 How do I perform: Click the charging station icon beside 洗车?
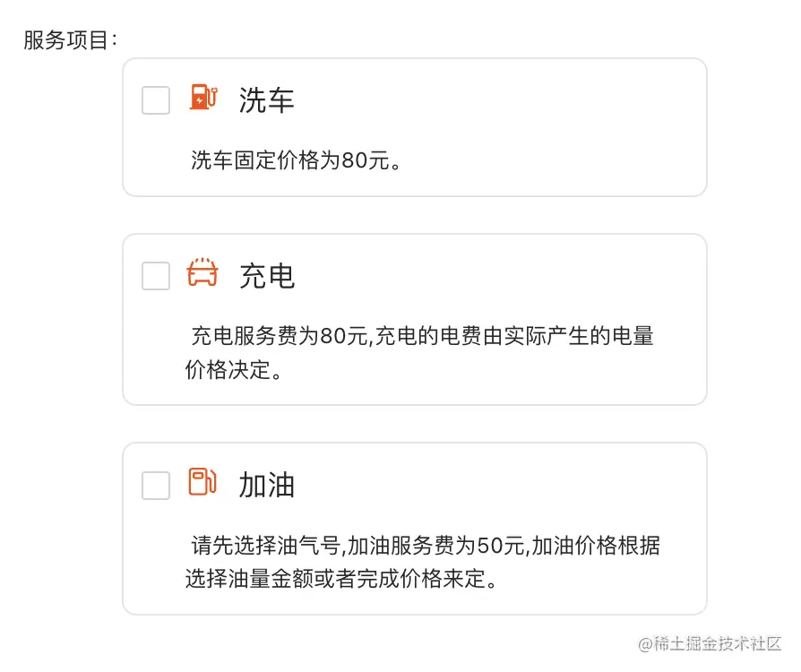[x=203, y=97]
